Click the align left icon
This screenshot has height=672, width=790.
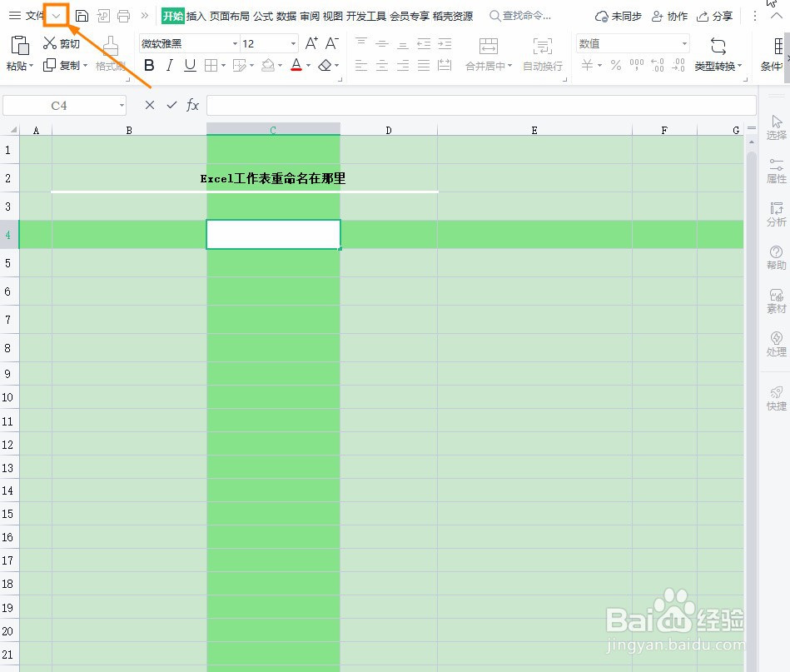pyautogui.click(x=361, y=65)
